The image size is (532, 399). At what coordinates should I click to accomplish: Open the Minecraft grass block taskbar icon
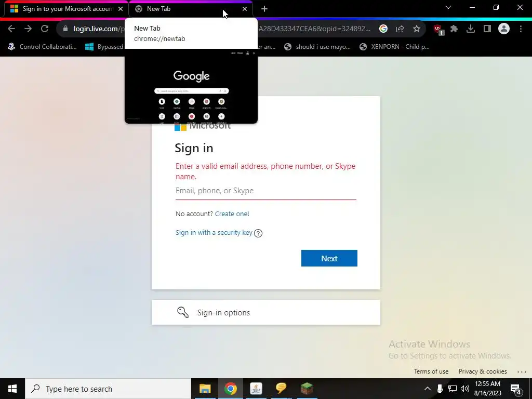point(307,389)
